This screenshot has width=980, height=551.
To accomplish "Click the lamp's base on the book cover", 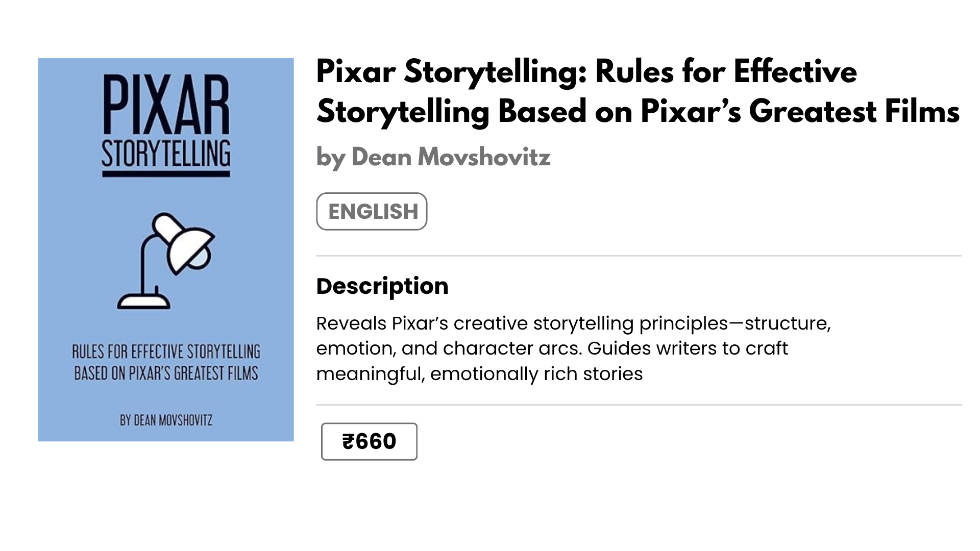I will (144, 301).
